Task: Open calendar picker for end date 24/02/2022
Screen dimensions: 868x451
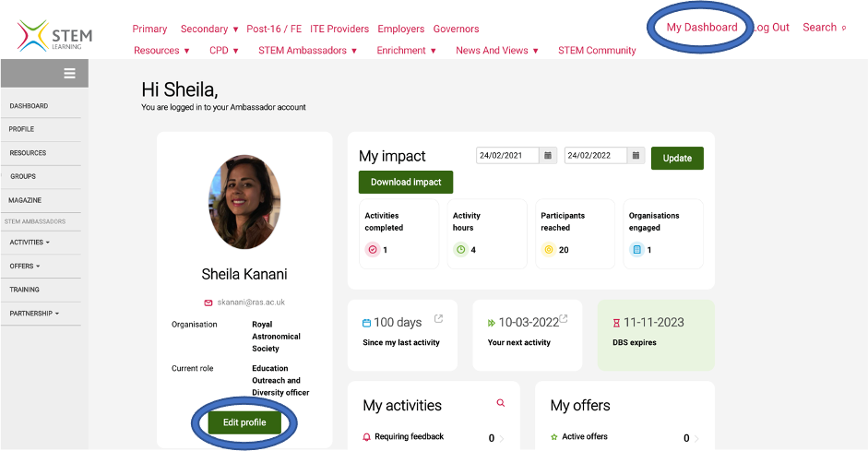Action: tap(636, 156)
